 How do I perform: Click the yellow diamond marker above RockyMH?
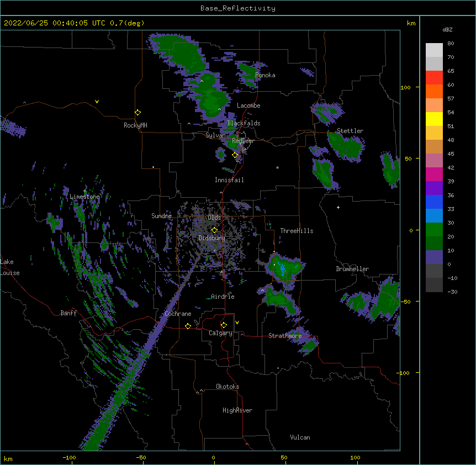tap(138, 113)
